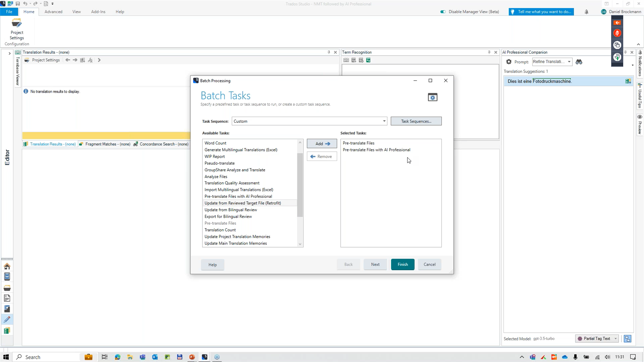Switch to the View ribbon tab

pyautogui.click(x=77, y=12)
